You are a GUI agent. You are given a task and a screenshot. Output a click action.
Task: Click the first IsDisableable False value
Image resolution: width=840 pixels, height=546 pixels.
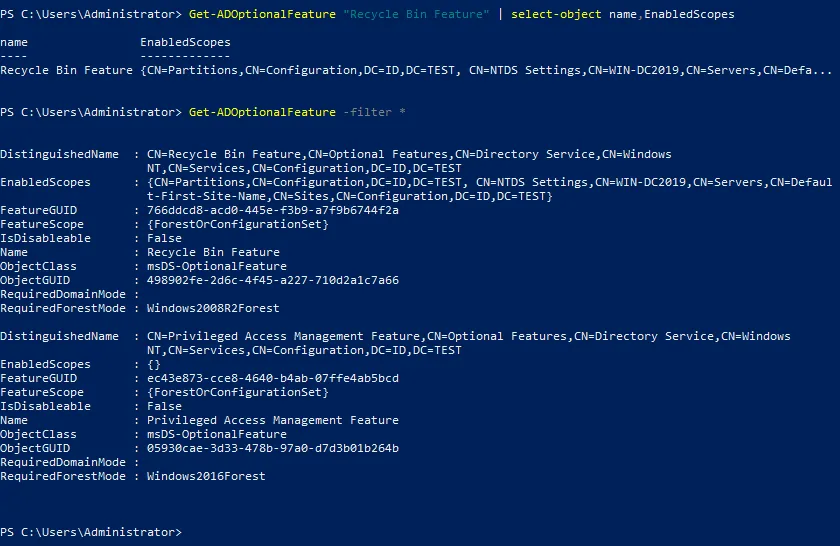(x=164, y=239)
